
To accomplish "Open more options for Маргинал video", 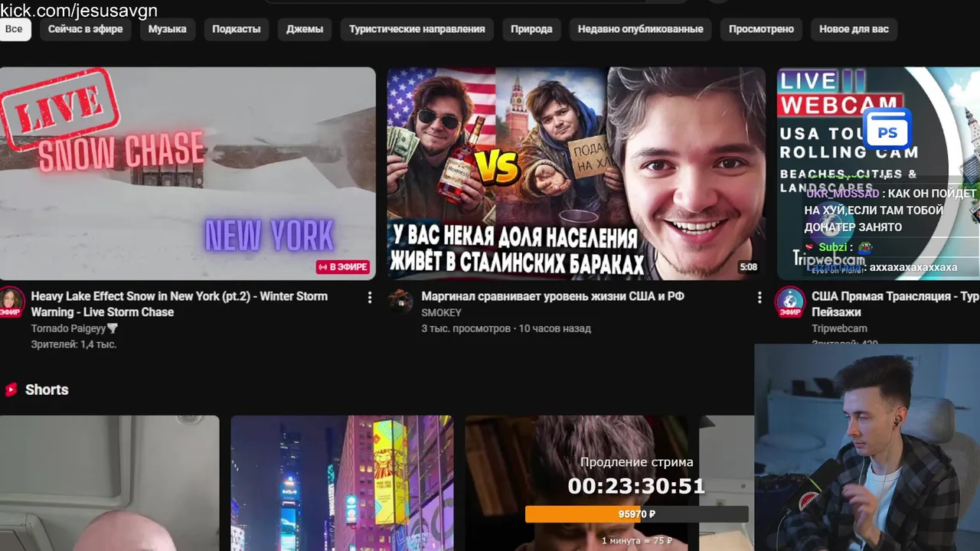I will click(759, 297).
